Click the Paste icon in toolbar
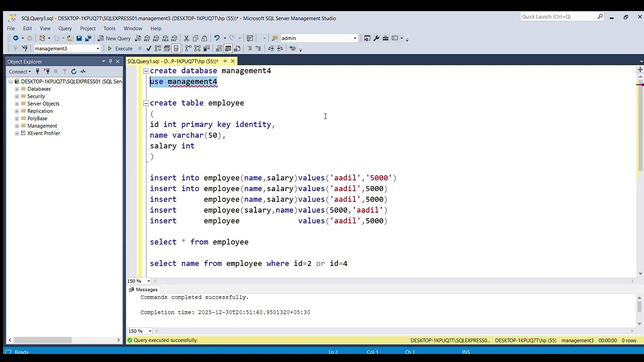 pyautogui.click(x=204, y=38)
